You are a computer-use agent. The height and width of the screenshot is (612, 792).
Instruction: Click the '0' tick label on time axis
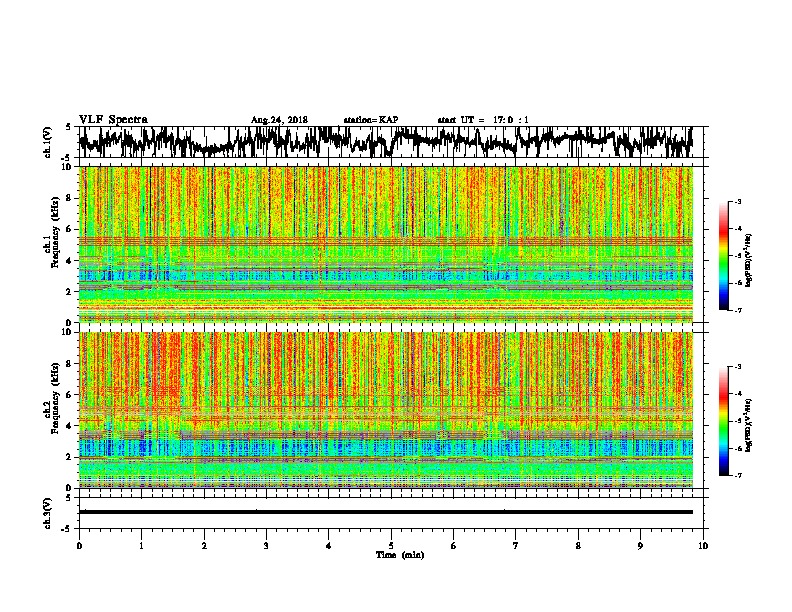coord(79,545)
